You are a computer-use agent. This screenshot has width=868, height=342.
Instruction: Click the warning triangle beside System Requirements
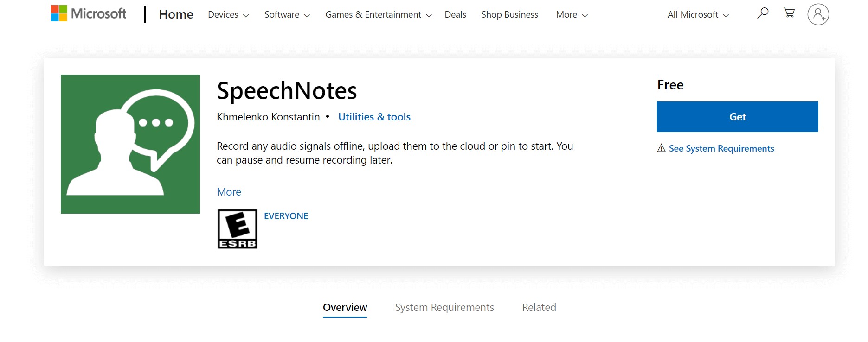662,148
